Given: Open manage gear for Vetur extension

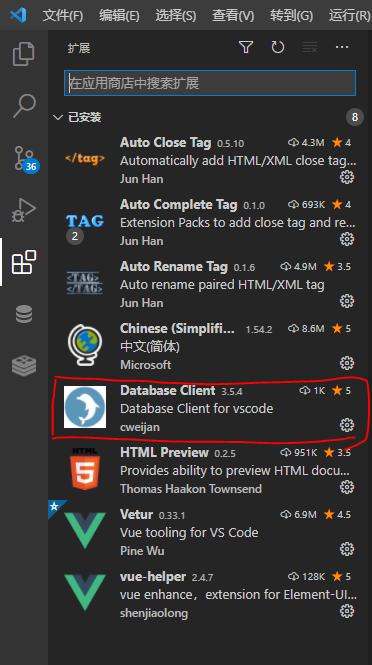Looking at the screenshot, I should (x=347, y=549).
